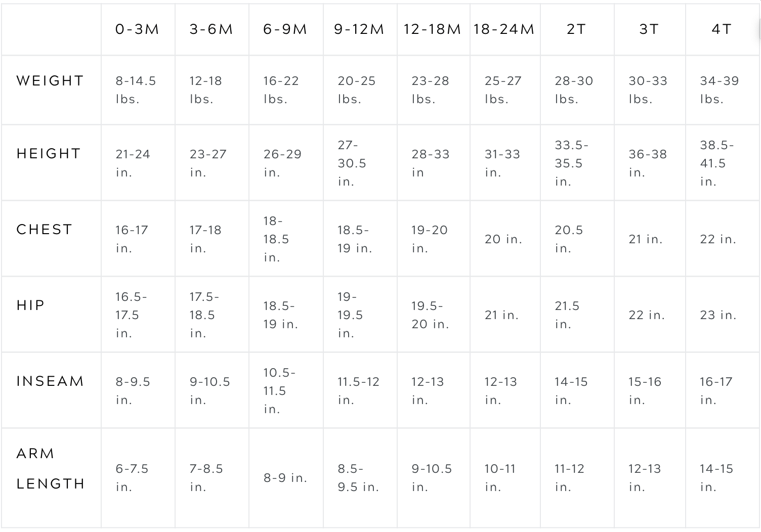The height and width of the screenshot is (532, 761).
Task: Click the 0-3M column header
Action: point(137,29)
